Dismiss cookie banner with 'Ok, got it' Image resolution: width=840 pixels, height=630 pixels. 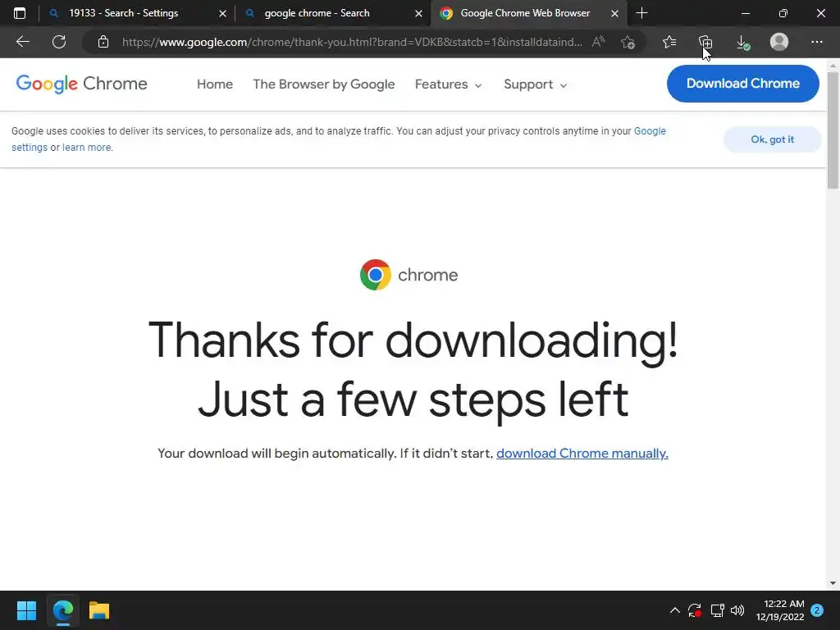click(x=772, y=139)
